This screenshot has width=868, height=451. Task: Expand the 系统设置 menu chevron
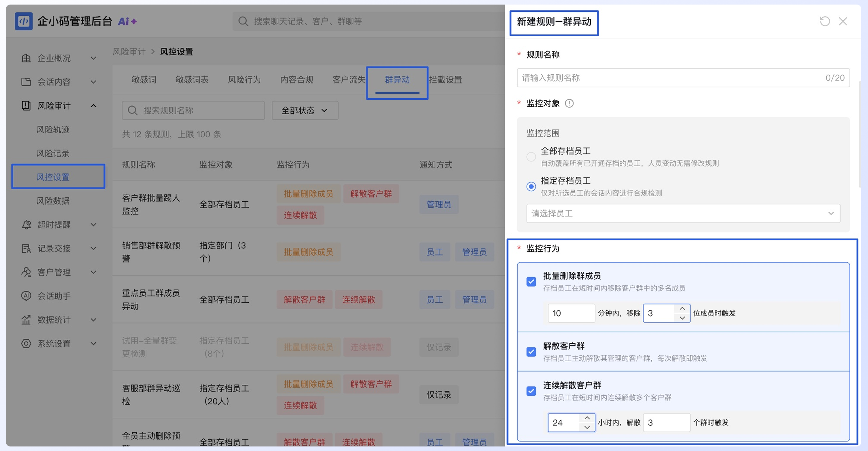pyautogui.click(x=93, y=343)
